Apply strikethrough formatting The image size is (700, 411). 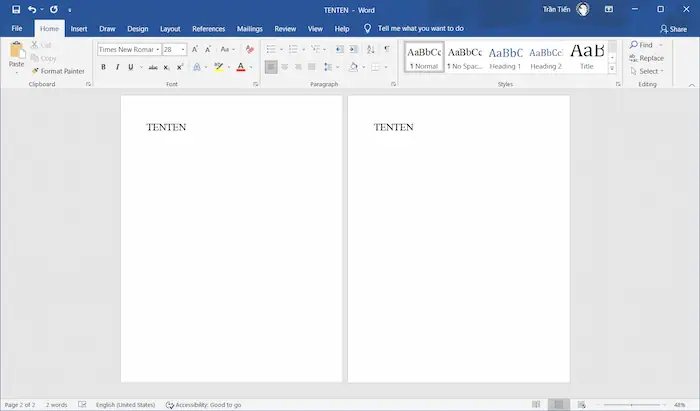coord(153,67)
